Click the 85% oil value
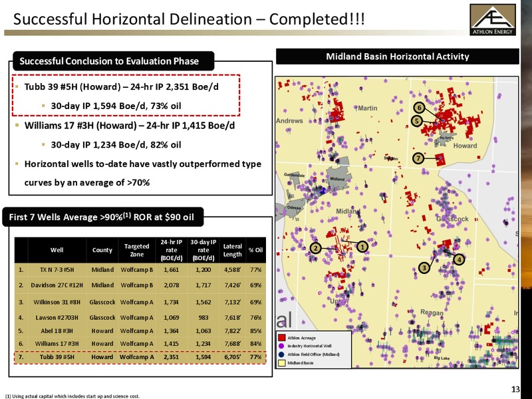 click(256, 331)
